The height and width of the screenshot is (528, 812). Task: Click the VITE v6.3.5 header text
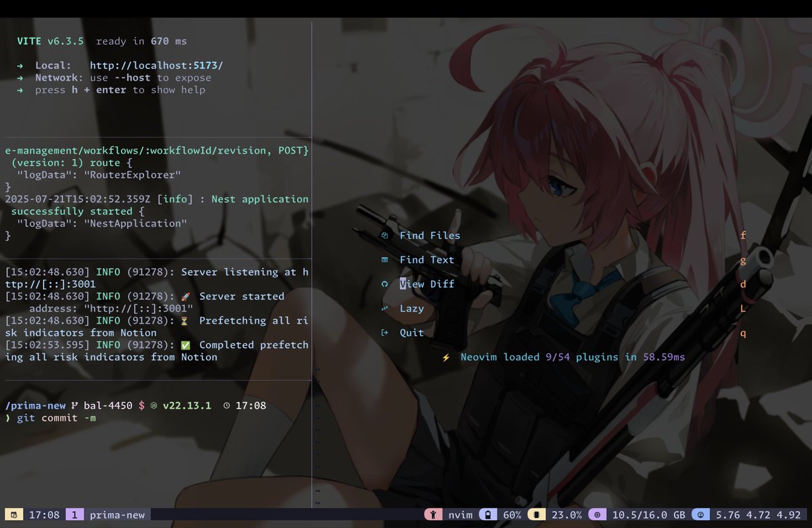(50, 41)
